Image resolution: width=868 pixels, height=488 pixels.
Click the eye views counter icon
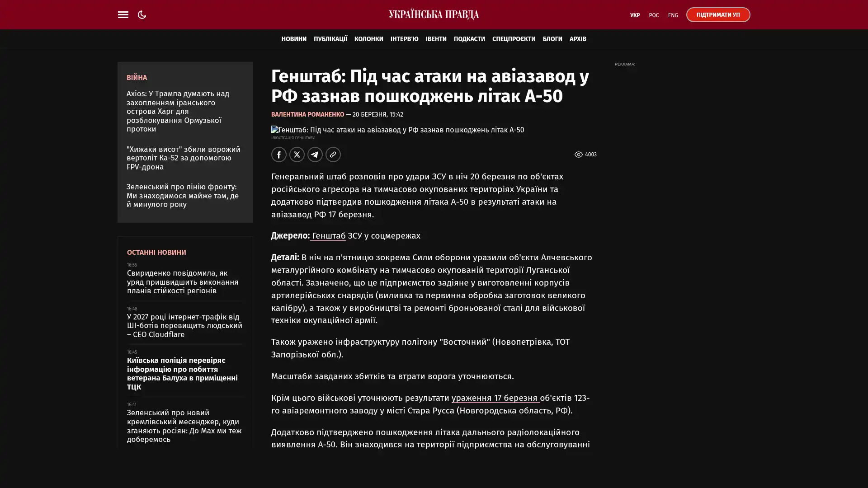tap(578, 155)
